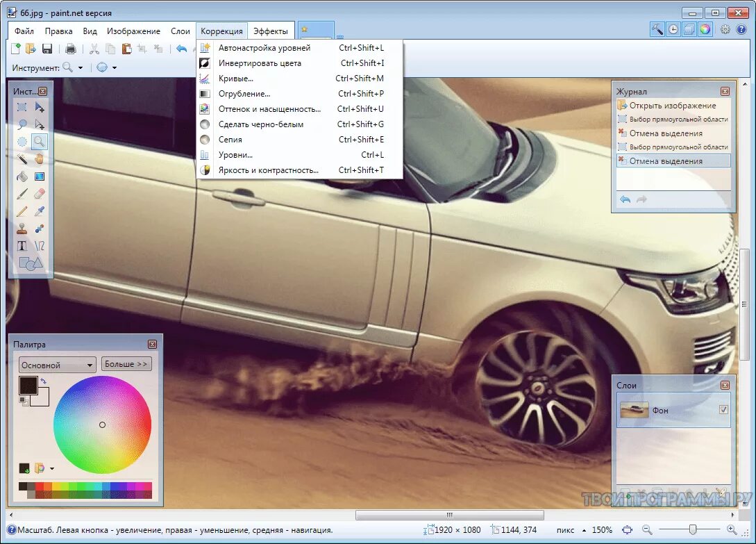This screenshot has height=544, width=756.
Task: Choose Сделать черно-белым menu entry
Action: (x=299, y=124)
